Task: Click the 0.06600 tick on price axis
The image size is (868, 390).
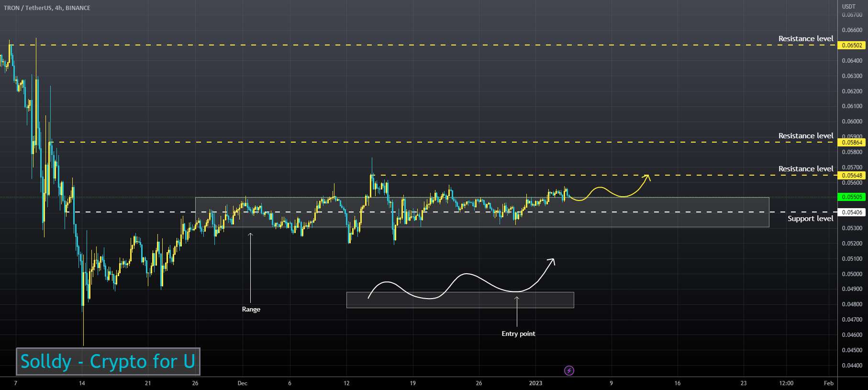Action: [852, 30]
